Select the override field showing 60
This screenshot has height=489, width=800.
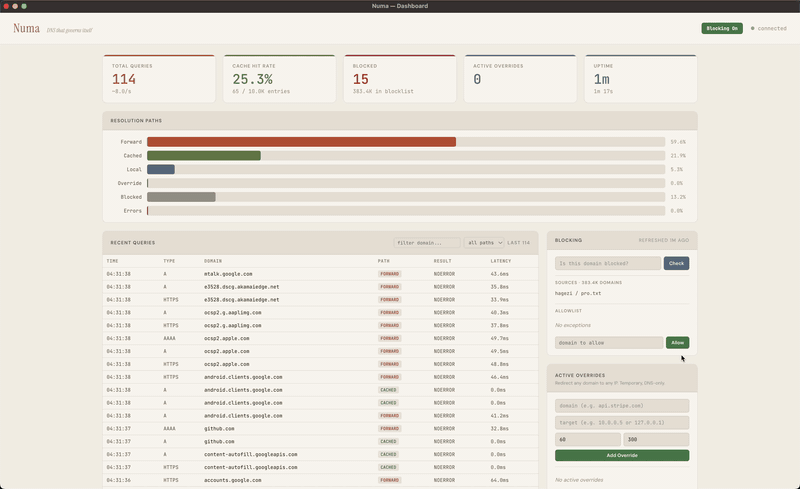(x=588, y=439)
